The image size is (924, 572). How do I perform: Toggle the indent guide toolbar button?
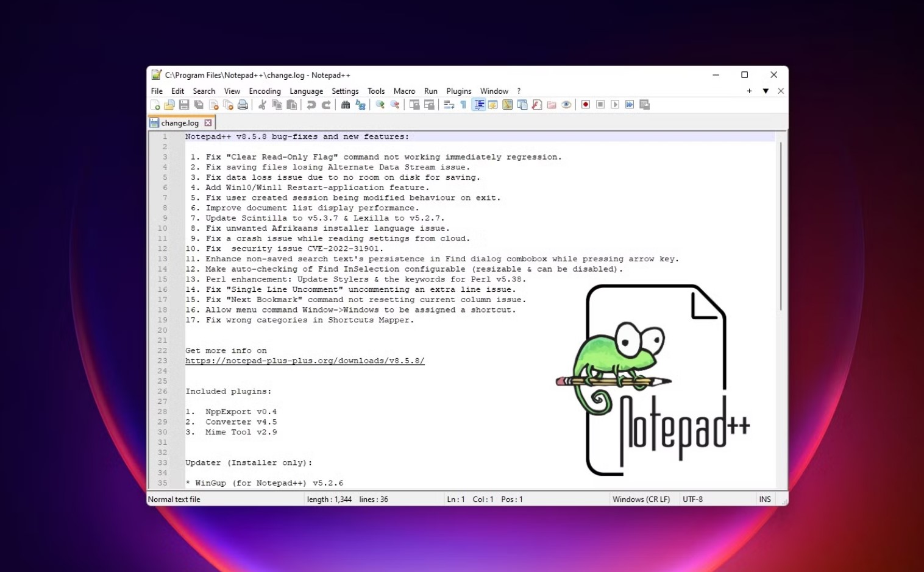coord(478,105)
